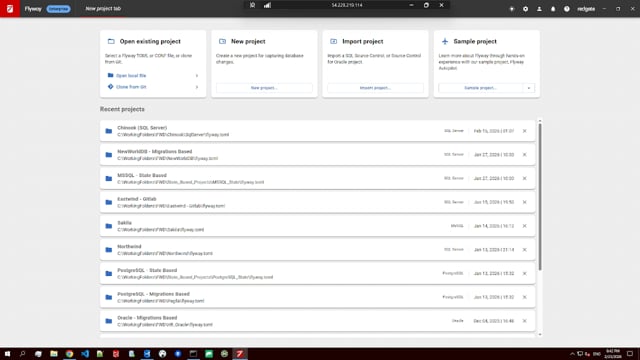The width and height of the screenshot is (640, 360).
Task: Open NewWorldDB - Migrations Based project
Action: tap(317, 155)
